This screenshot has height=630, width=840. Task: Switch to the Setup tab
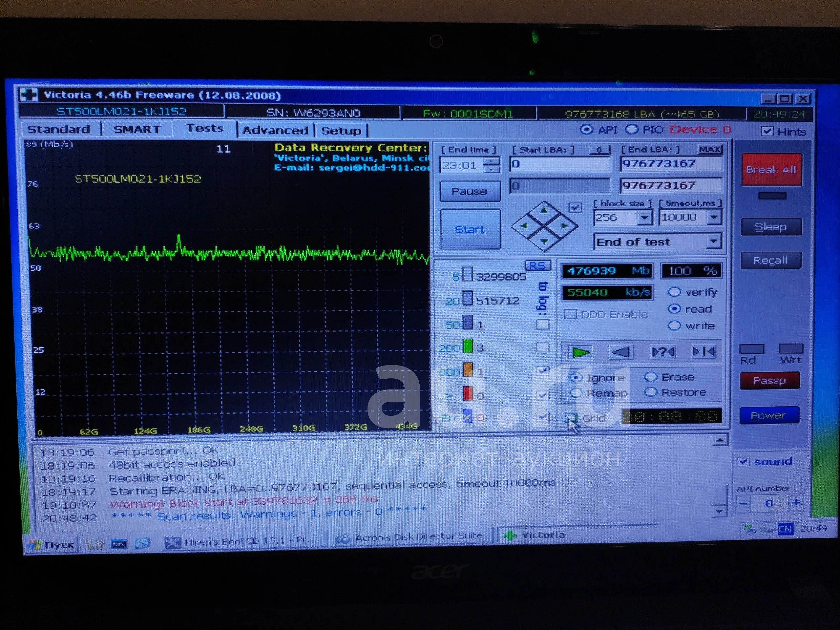341,131
